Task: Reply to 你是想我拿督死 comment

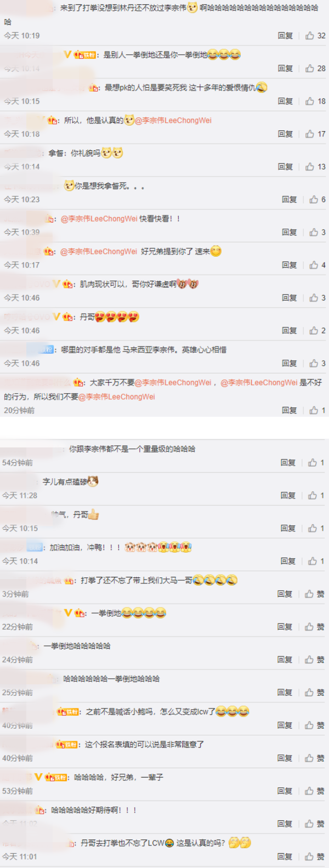Action: point(289,200)
